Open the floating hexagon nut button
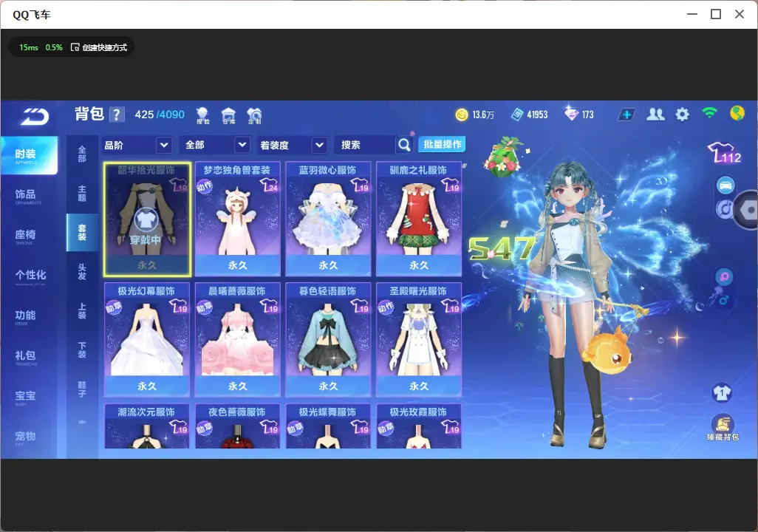Viewport: 758px width, 532px height. click(x=746, y=210)
